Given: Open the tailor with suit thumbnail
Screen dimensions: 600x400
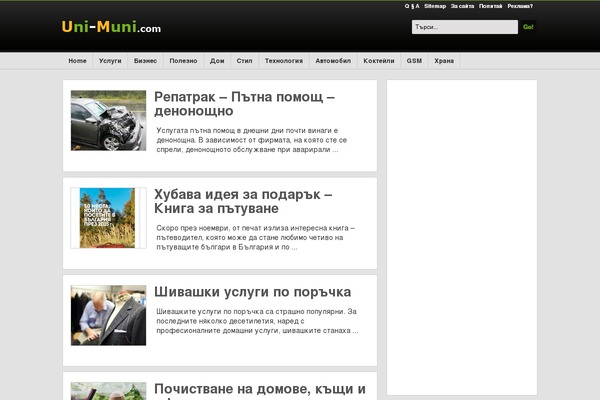Looking at the screenshot, I should [108, 315].
